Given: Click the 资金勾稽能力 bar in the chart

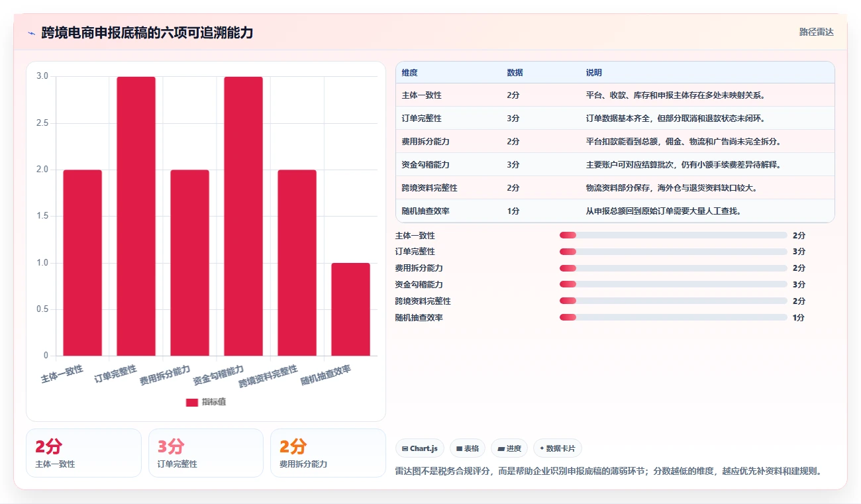Looking at the screenshot, I should tap(244, 217).
